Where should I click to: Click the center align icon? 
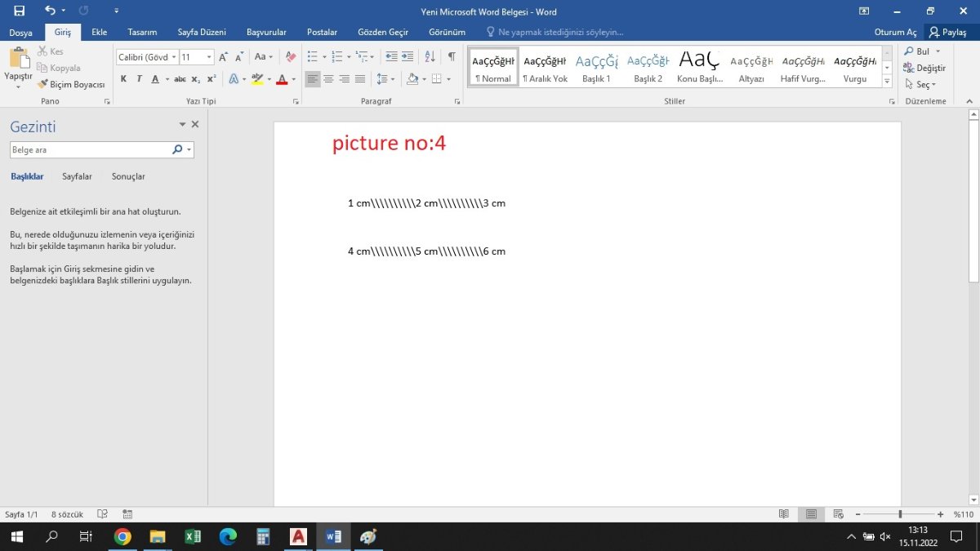328,79
